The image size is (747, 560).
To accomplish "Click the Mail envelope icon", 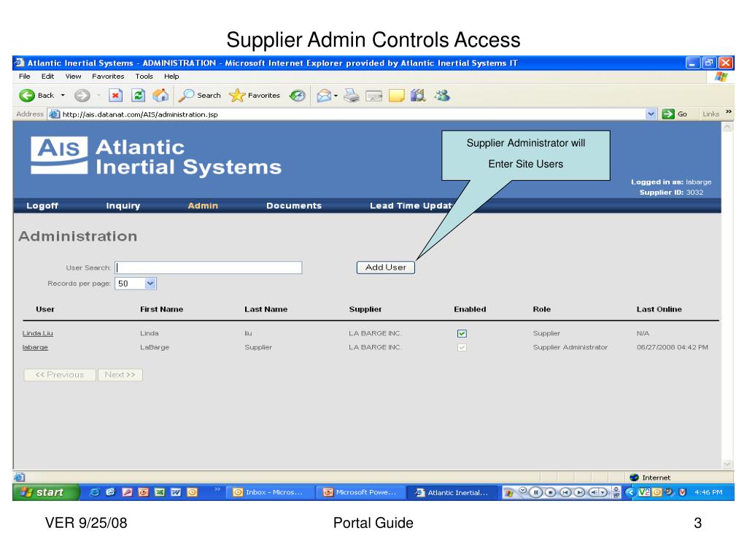I will [x=324, y=96].
